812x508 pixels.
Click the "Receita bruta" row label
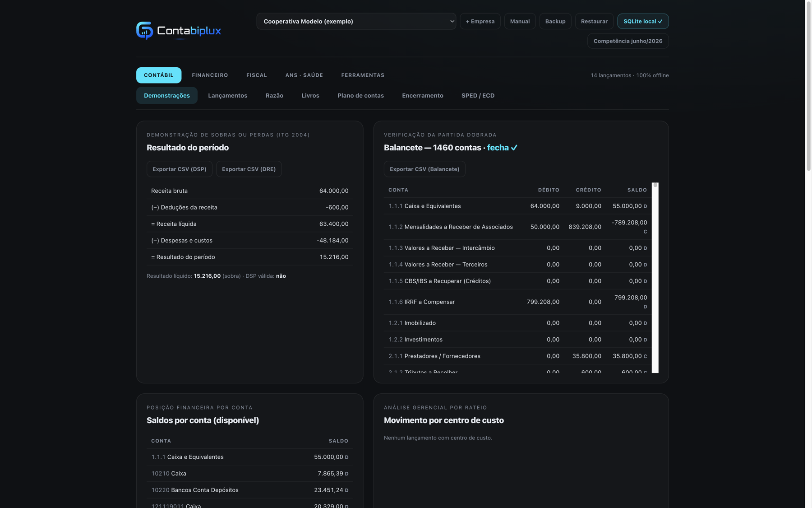tap(169, 191)
